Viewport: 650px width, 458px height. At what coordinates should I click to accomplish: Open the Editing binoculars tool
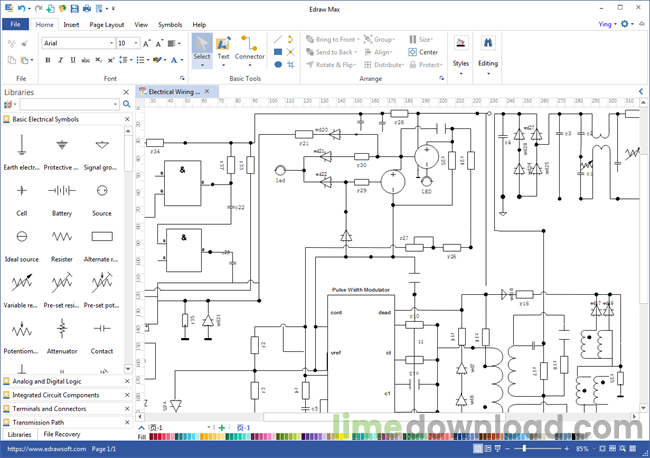[488, 55]
